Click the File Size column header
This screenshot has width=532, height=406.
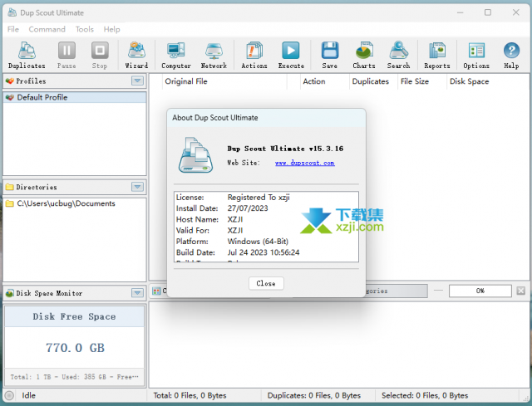[422, 81]
